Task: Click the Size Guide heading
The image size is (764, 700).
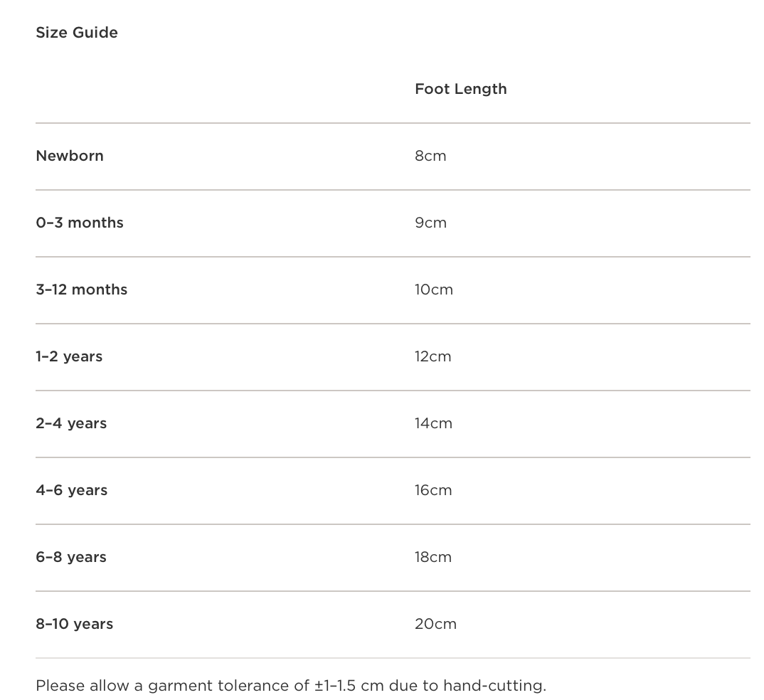Action: tap(77, 33)
